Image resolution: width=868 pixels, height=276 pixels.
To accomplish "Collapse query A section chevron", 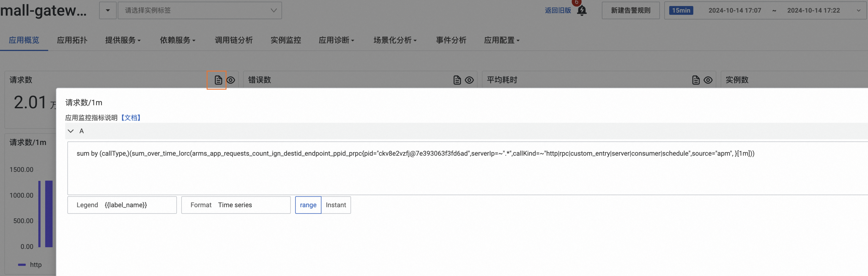I will [71, 131].
